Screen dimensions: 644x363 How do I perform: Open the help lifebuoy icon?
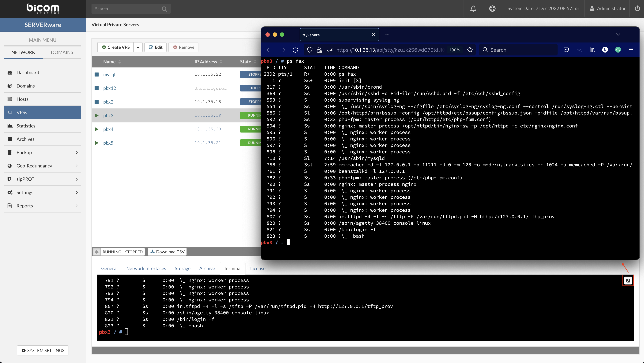[x=492, y=9]
